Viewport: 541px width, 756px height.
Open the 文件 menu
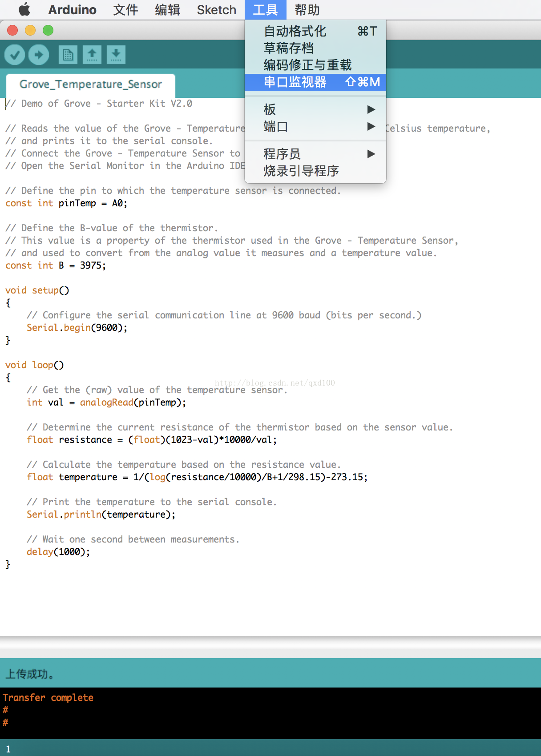tap(125, 10)
